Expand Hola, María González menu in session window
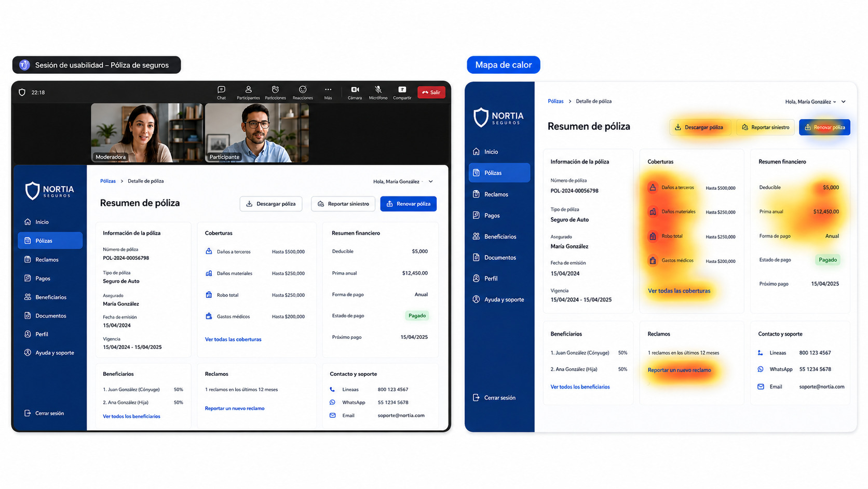Screen dimensions: 868x489 tap(403, 181)
